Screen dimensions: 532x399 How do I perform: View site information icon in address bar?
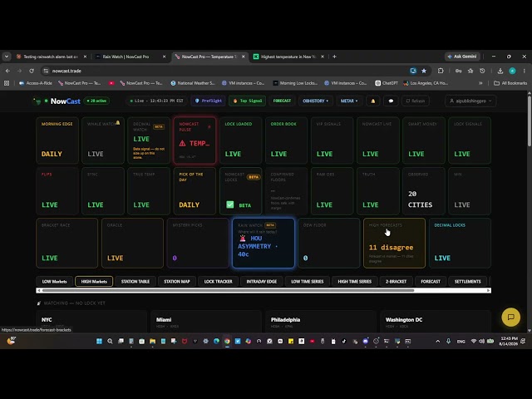coord(46,71)
